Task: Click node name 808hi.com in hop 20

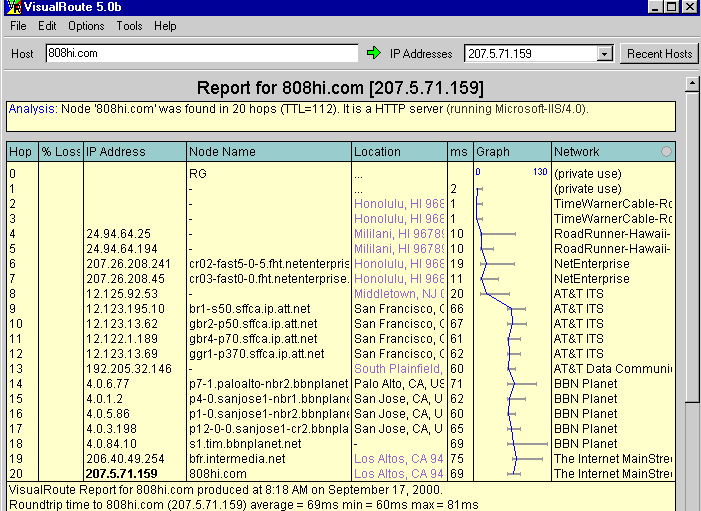Action: pyautogui.click(x=219, y=474)
